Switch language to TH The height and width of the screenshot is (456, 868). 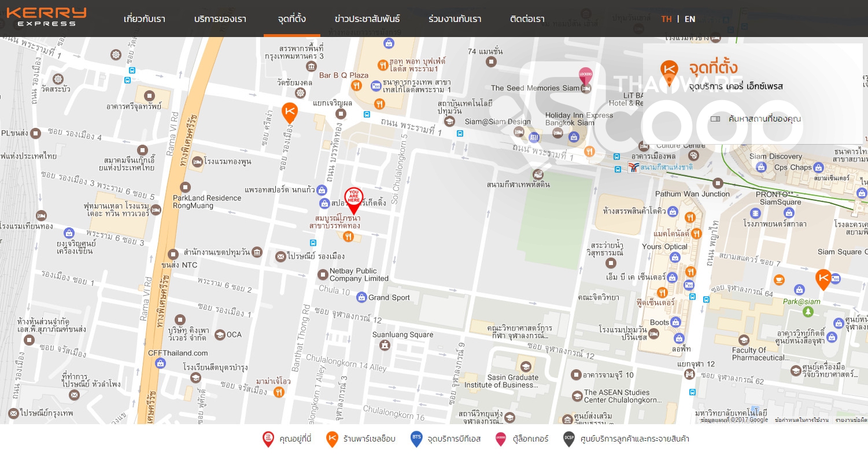tap(667, 19)
